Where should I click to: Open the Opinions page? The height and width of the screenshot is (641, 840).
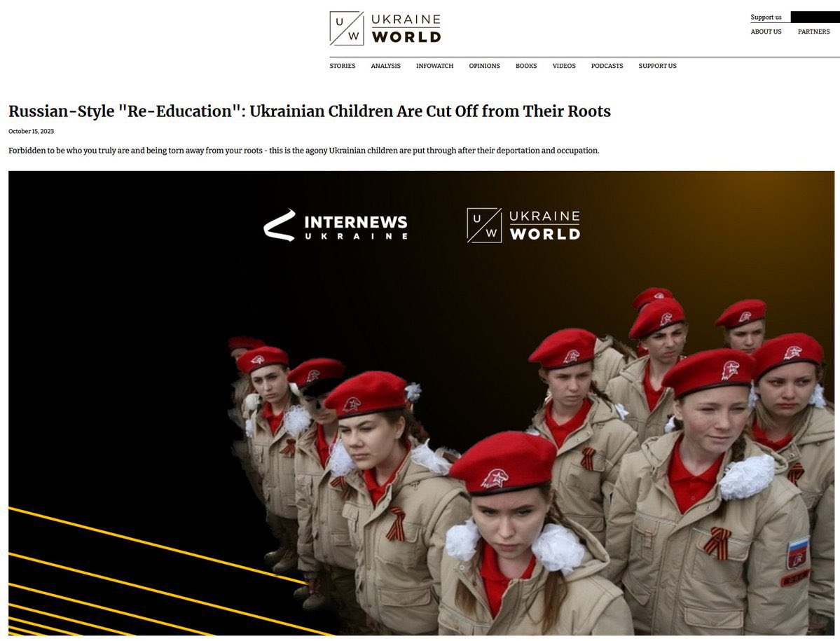click(484, 66)
